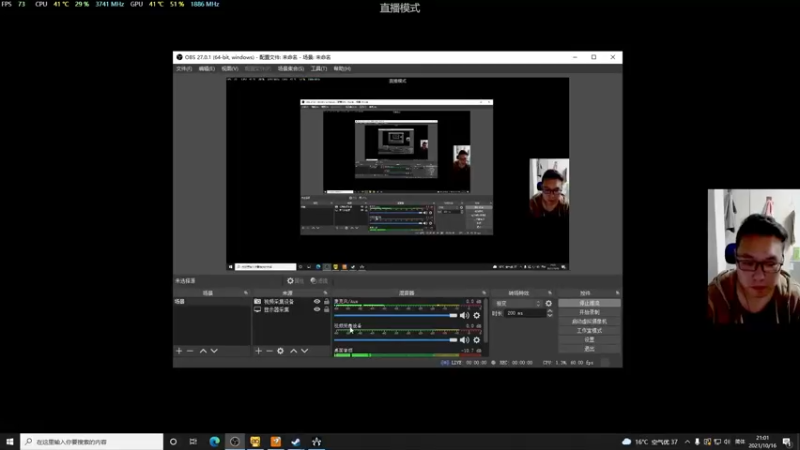Open video capture device audio settings gear
Image resolution: width=800 pixels, height=450 pixels.
pyautogui.click(x=477, y=340)
